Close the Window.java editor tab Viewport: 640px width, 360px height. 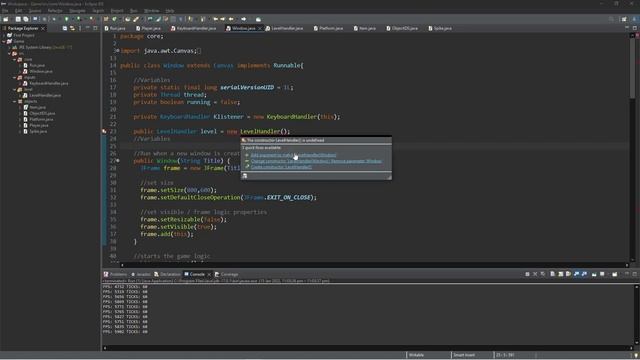click(x=260, y=28)
